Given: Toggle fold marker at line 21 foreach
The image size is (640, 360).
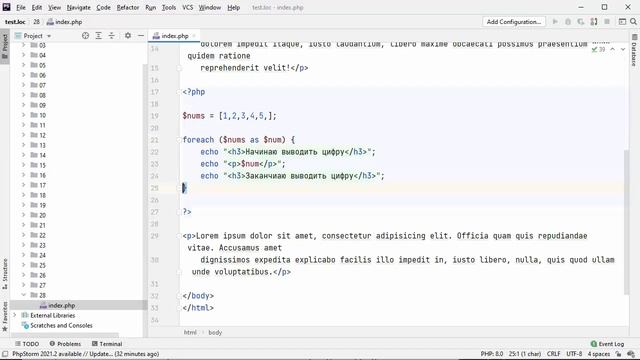Looking at the screenshot, I should [179, 140].
